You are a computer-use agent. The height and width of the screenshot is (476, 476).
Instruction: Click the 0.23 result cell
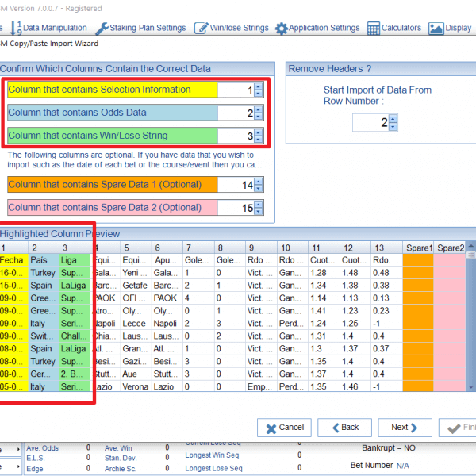point(387,311)
